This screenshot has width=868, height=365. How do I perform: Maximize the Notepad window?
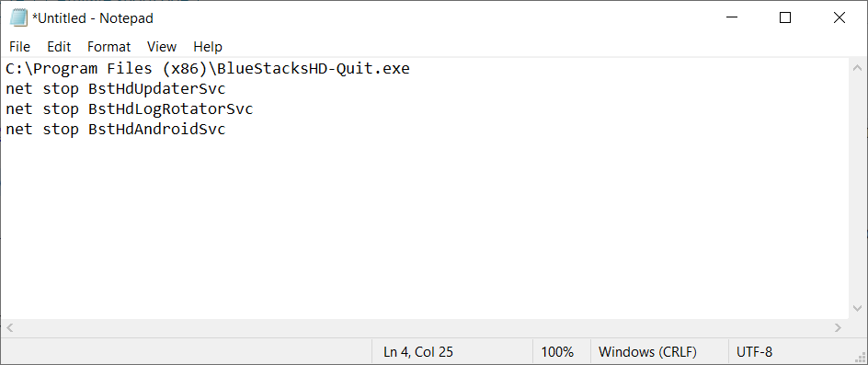point(785,17)
